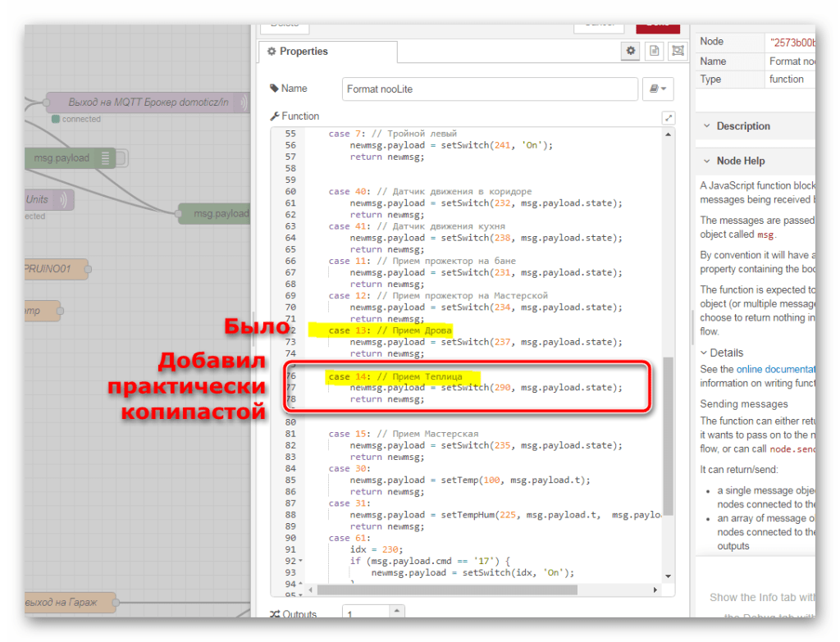
Task: Click the debug icon on msg.payload node
Action: (106, 158)
